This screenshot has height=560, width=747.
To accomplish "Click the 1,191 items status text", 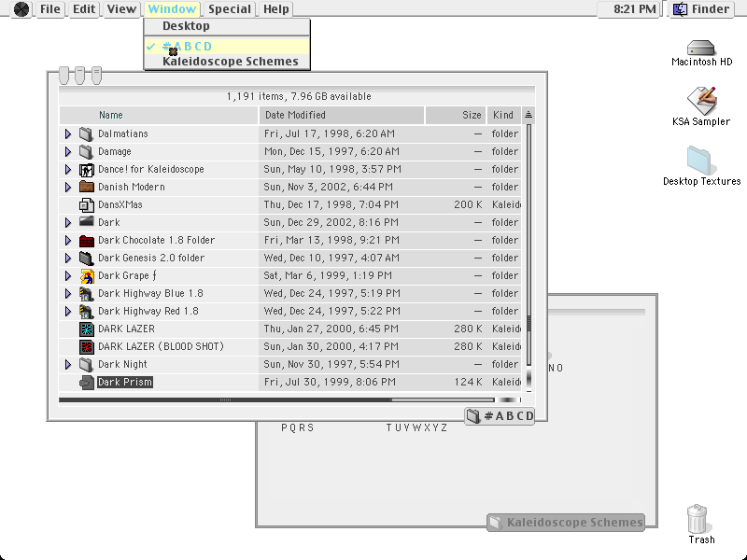I will point(299,96).
